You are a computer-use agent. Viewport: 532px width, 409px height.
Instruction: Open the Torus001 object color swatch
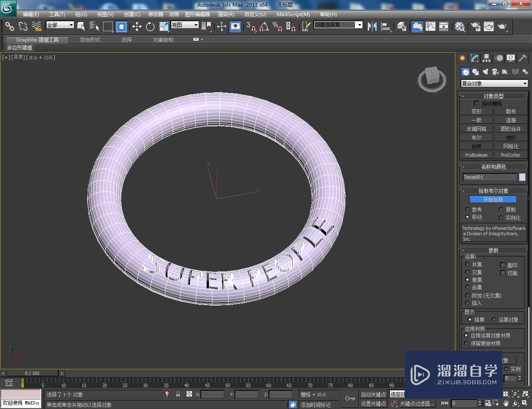coord(522,177)
